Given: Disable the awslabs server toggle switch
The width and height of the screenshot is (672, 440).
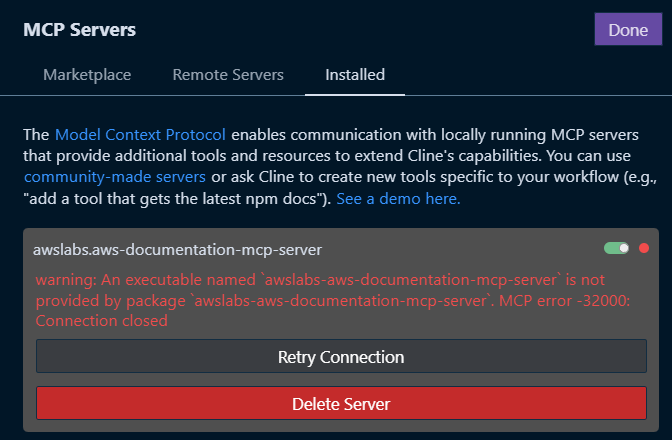Looking at the screenshot, I should (616, 248).
